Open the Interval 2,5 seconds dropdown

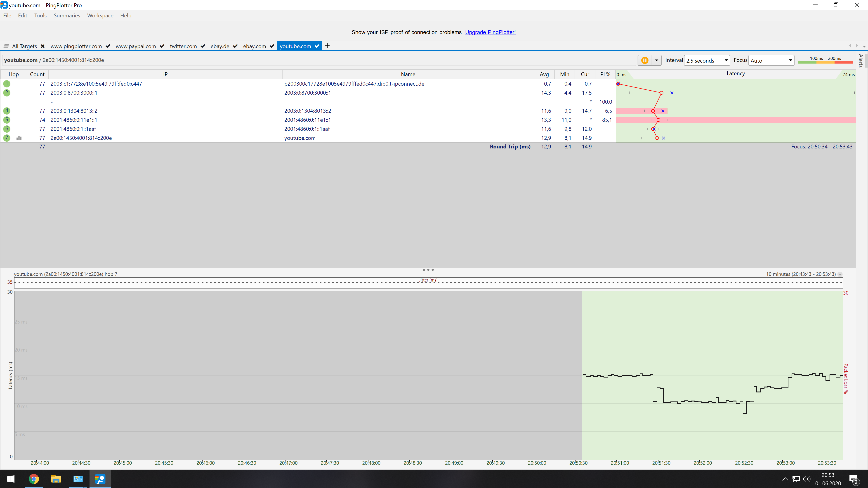707,60
